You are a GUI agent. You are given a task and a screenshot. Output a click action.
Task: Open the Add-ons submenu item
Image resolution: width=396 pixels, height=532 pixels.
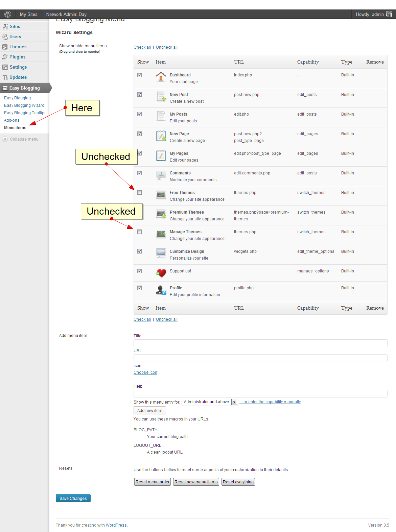tap(11, 120)
